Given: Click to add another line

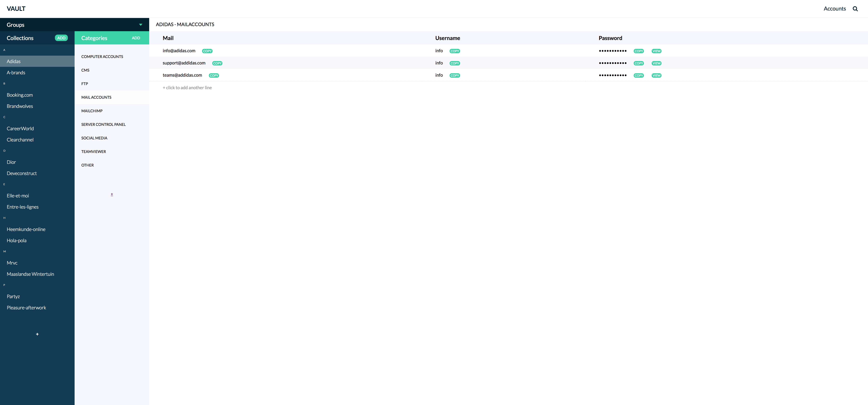Looking at the screenshot, I should pyautogui.click(x=187, y=88).
